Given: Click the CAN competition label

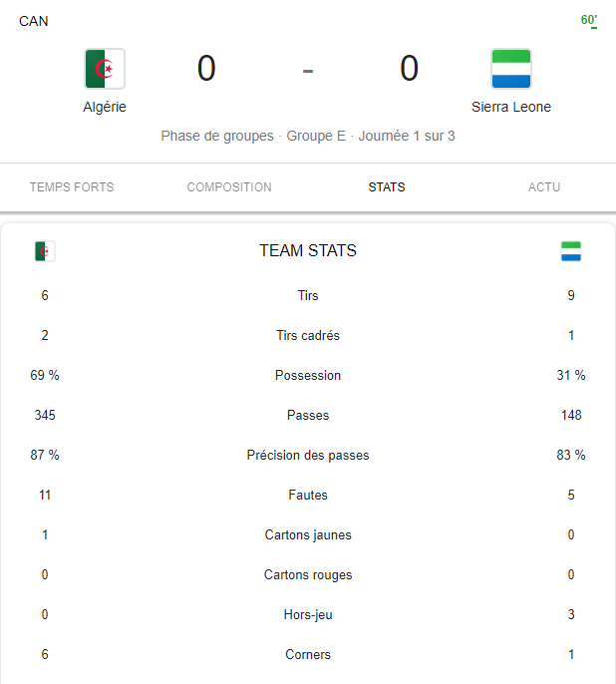Looking at the screenshot, I should 34,21.
